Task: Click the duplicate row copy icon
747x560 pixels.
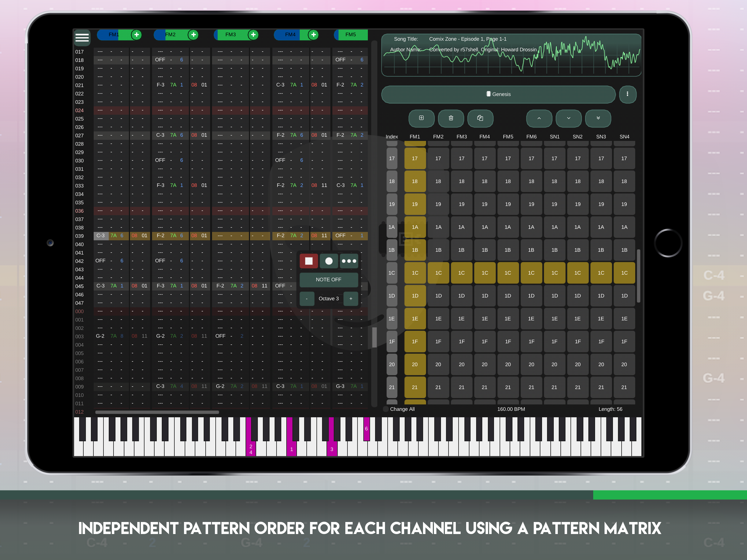Action: [x=480, y=118]
